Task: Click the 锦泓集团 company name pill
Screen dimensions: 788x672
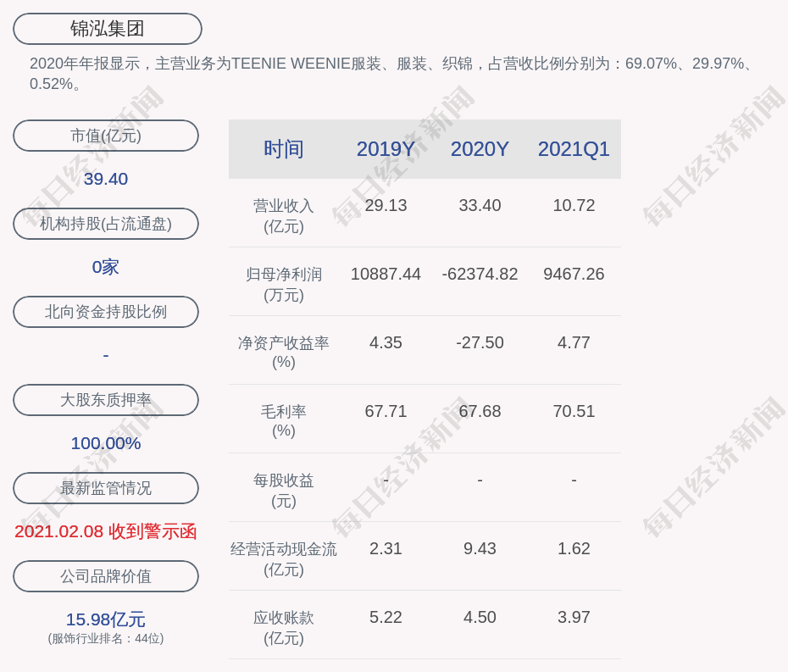Action: pos(108,29)
